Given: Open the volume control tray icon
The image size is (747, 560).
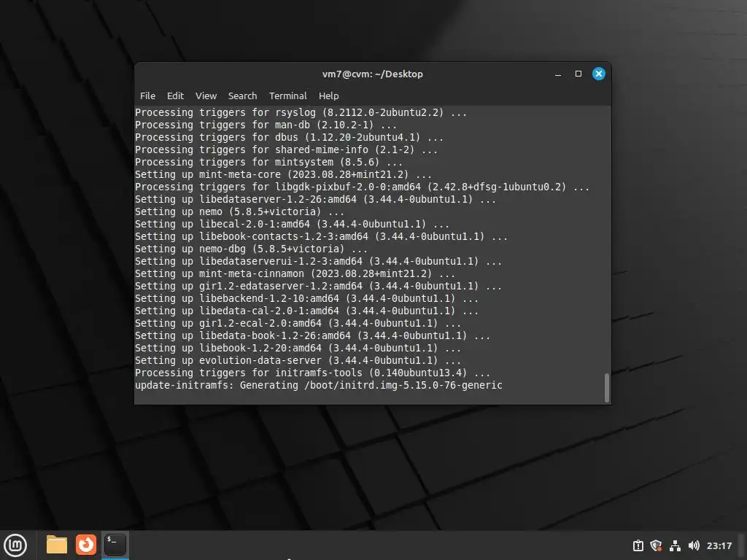Looking at the screenshot, I should pyautogui.click(x=694, y=545).
